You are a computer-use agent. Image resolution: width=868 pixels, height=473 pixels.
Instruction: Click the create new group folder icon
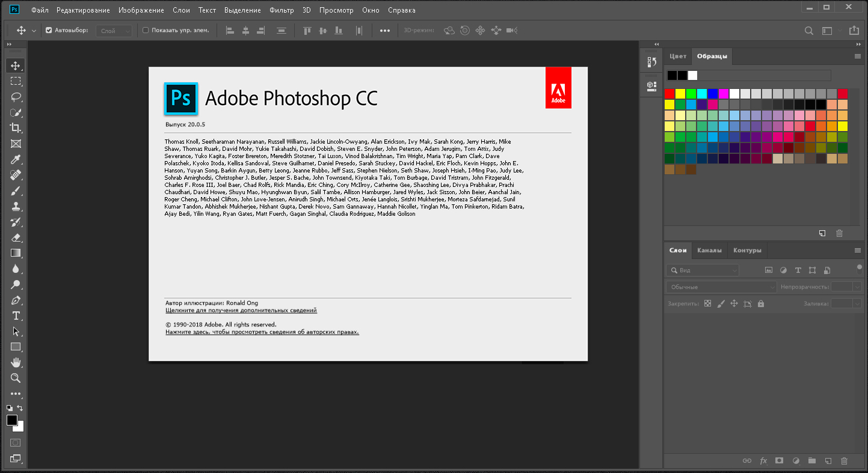coord(811,461)
